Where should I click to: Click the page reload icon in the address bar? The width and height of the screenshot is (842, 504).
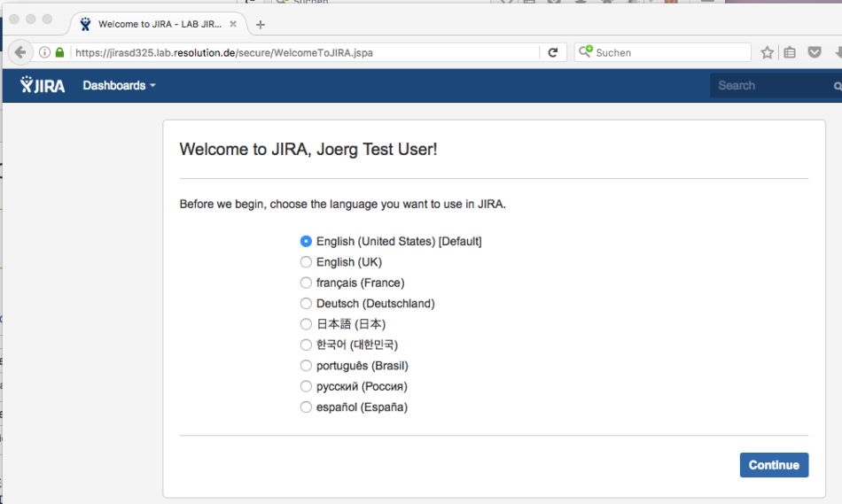552,52
